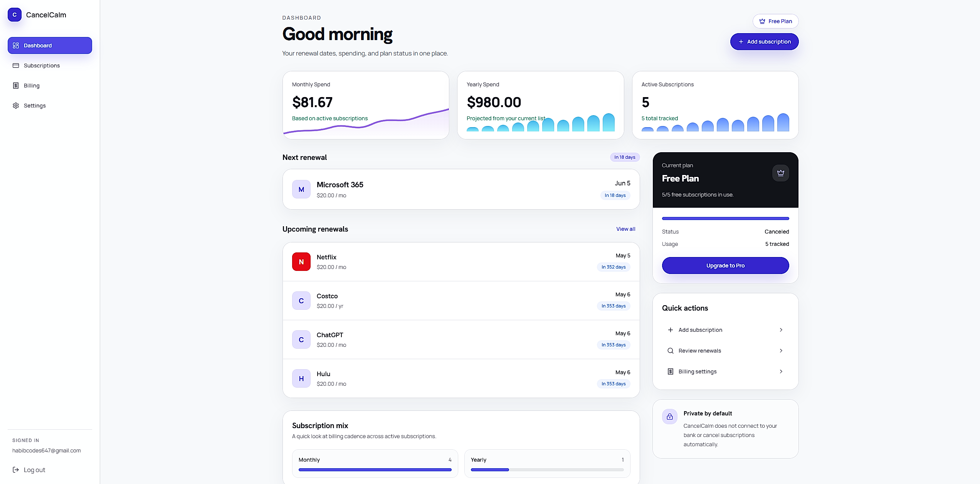The height and width of the screenshot is (484, 980).
Task: Open Billing from sidebar
Action: [50, 86]
